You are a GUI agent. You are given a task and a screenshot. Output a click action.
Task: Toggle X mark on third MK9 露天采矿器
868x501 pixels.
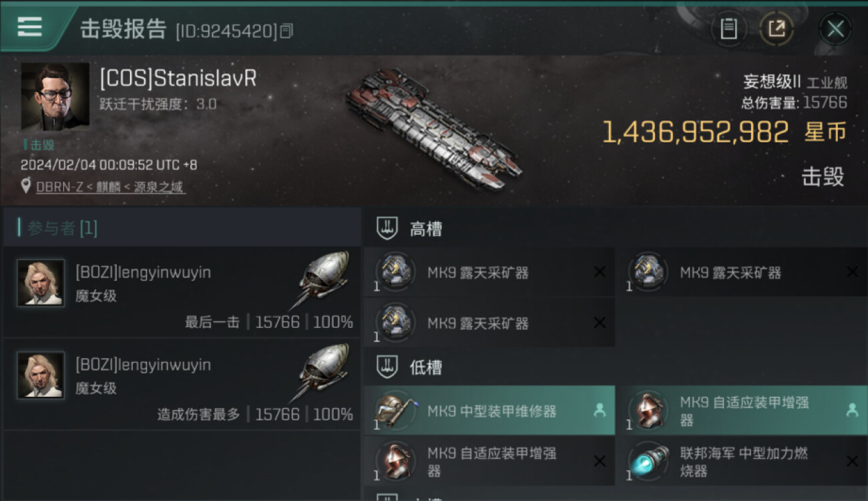click(600, 323)
